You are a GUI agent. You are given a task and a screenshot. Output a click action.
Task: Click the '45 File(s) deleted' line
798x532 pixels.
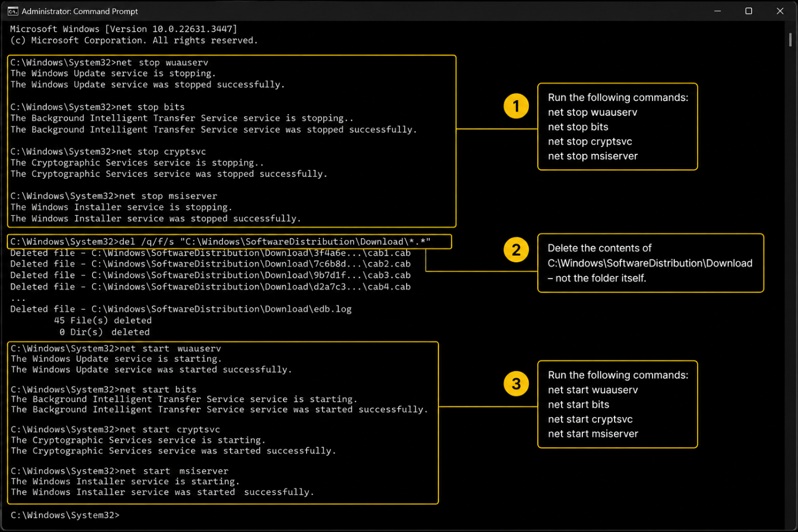pyautogui.click(x=103, y=321)
